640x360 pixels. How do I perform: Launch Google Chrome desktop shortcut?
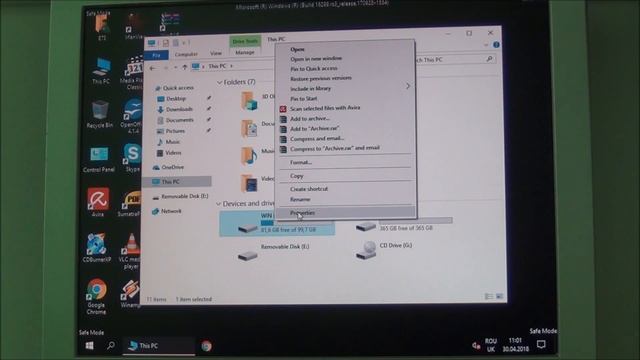click(96, 296)
